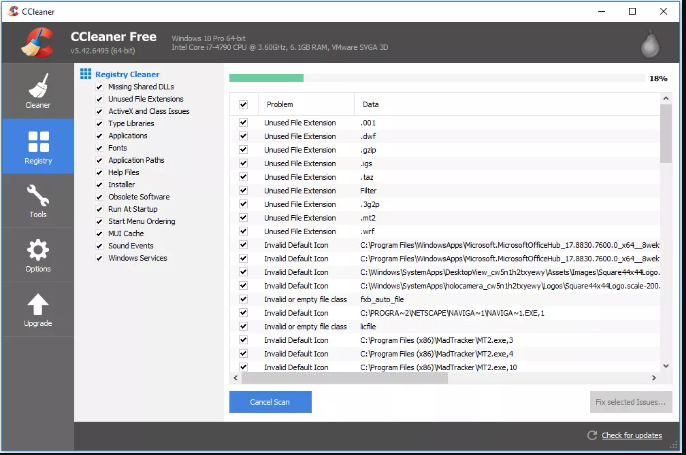Uncheck Type Libraries option
This screenshot has width=686, height=455.
coord(99,123)
